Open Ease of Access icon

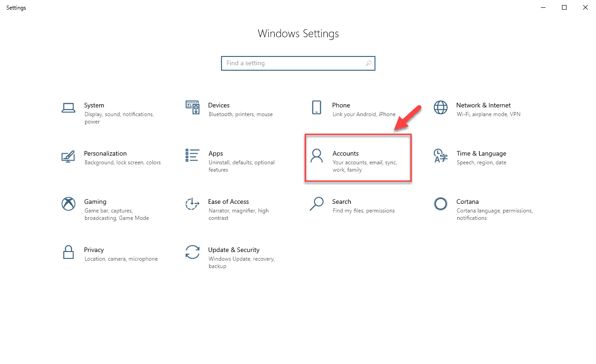click(x=193, y=204)
